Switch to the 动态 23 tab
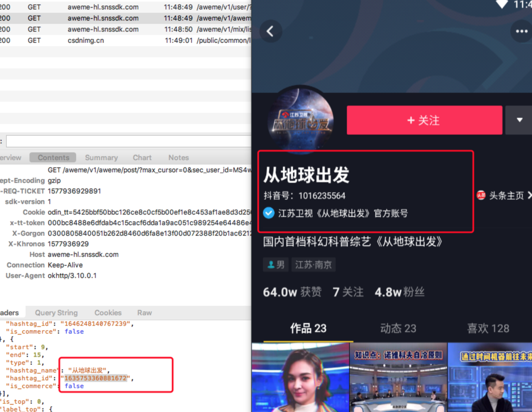Screen dimensions: 532x412 pos(398,328)
